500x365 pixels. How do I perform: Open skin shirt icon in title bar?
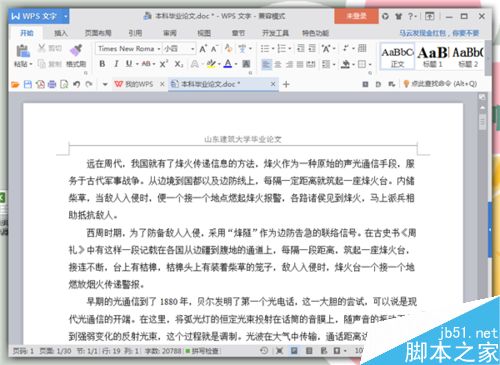398,16
